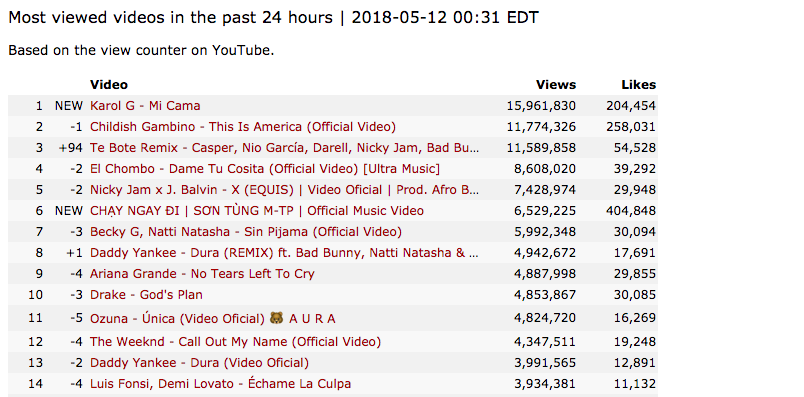Click the 404,848 likes value in row 6
The width and height of the screenshot is (804, 397).
click(631, 211)
